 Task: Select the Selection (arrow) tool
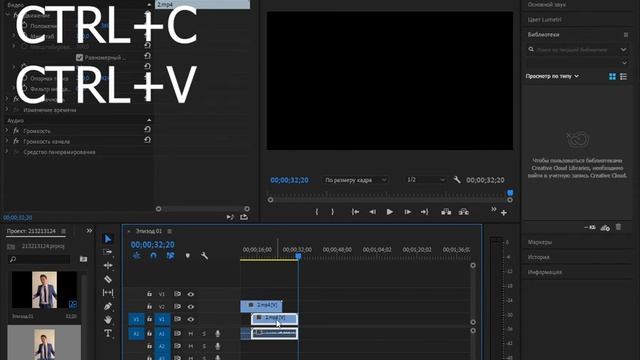(108, 239)
